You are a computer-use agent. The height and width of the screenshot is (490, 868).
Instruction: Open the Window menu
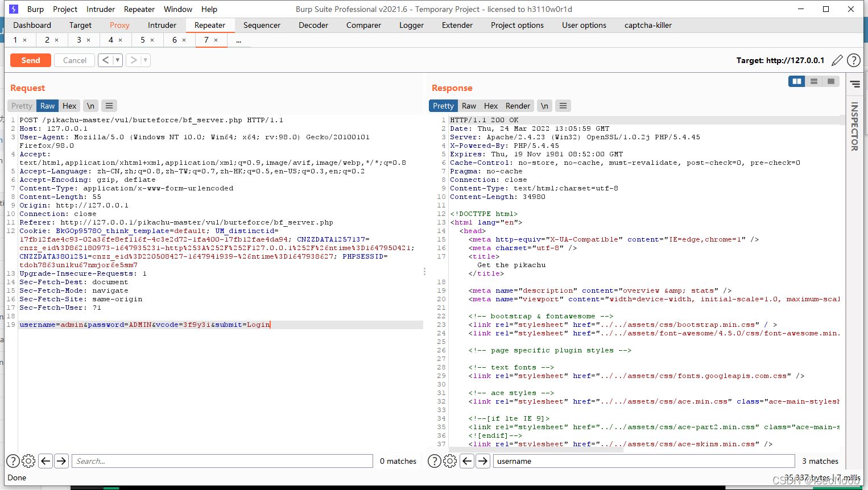point(178,9)
